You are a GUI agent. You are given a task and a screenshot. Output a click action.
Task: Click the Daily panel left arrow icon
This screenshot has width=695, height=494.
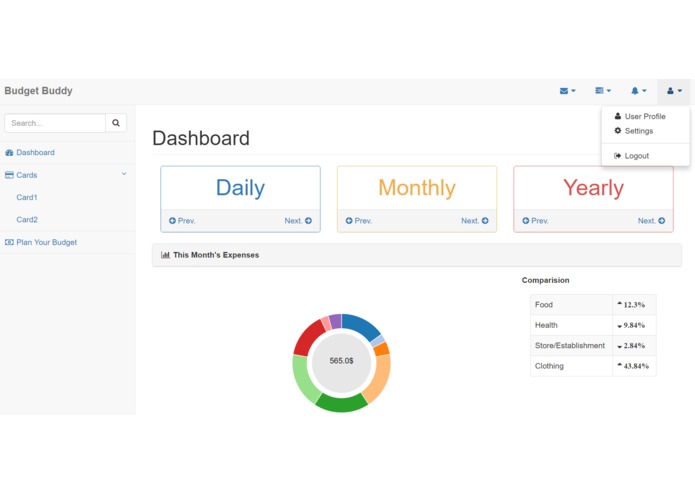pos(172,221)
